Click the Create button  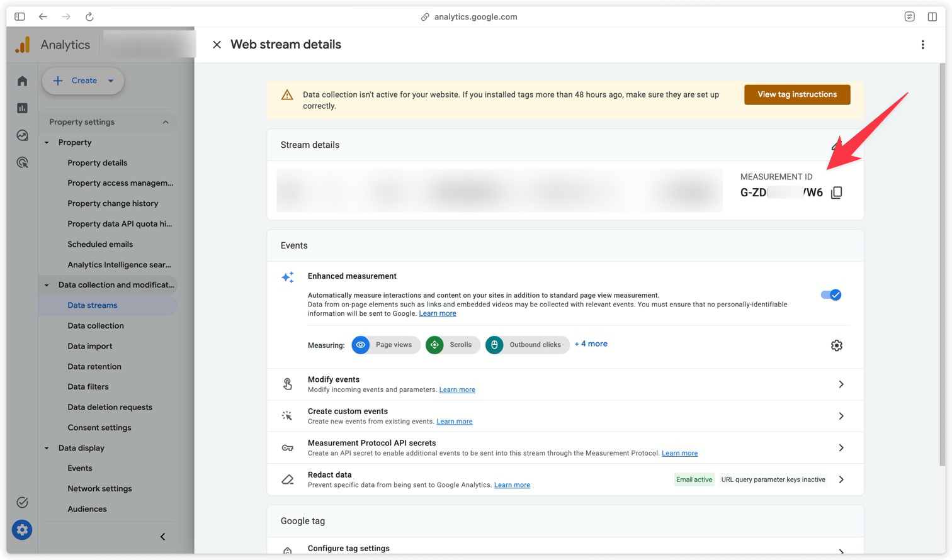tap(83, 81)
